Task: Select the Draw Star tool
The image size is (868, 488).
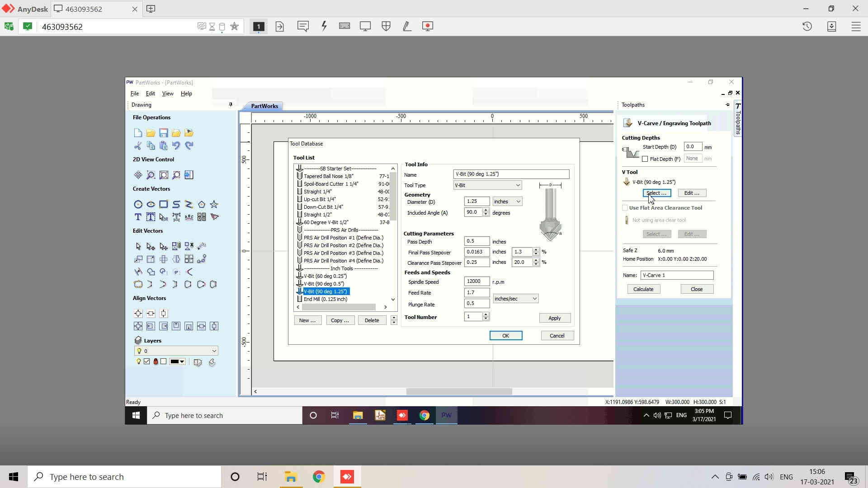Action: click(x=214, y=204)
